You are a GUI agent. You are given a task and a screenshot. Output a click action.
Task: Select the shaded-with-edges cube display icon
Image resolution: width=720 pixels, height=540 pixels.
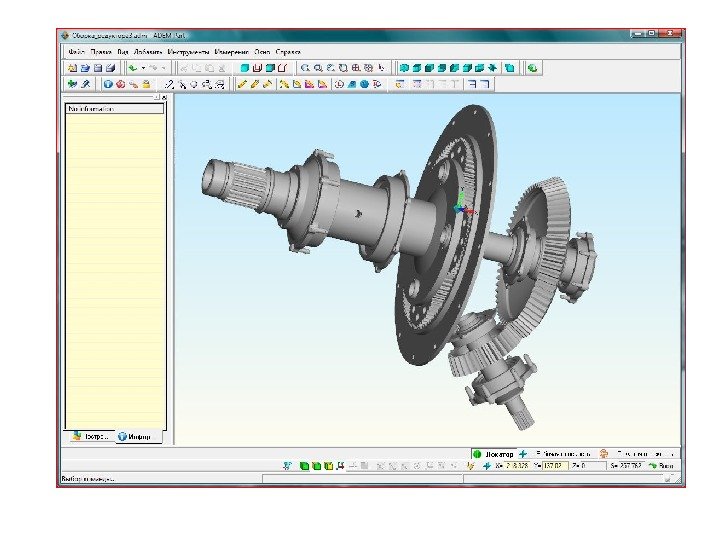pyautogui.click(x=270, y=68)
